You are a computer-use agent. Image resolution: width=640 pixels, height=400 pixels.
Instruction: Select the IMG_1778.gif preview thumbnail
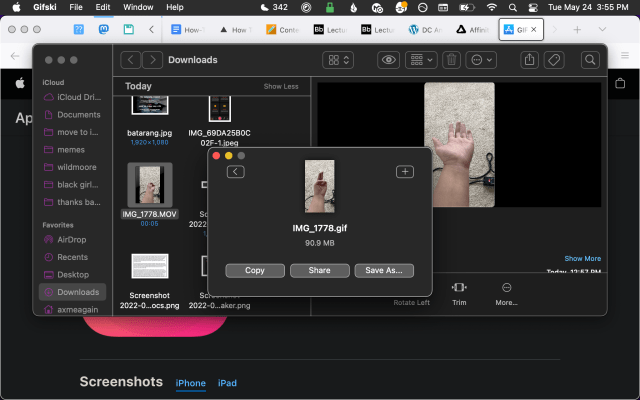coord(320,186)
